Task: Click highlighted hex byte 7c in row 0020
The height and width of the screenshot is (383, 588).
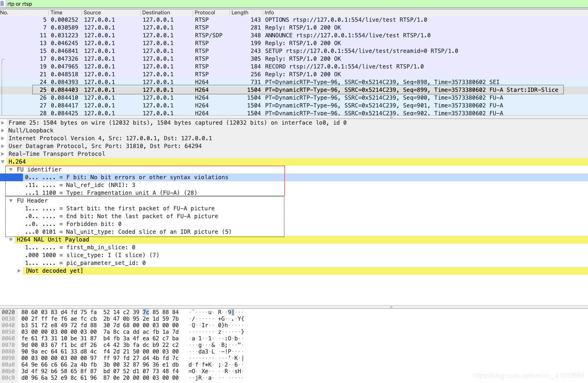Action: click(x=146, y=312)
